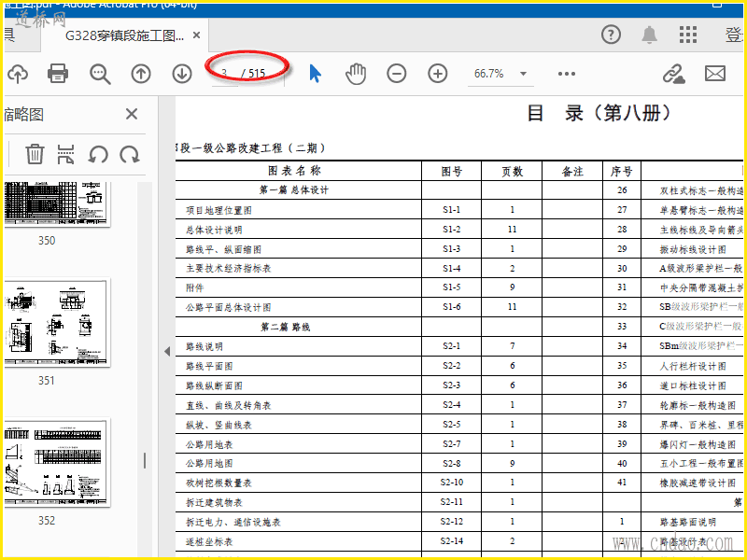This screenshot has height=560, width=747.
Task: Click the 图表名称 column header
Action: click(x=294, y=171)
